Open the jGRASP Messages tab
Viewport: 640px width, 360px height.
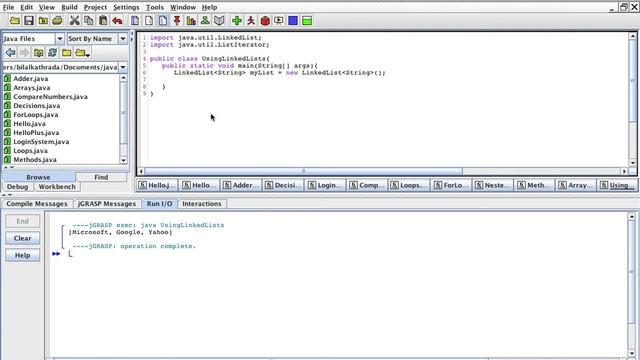[107, 204]
